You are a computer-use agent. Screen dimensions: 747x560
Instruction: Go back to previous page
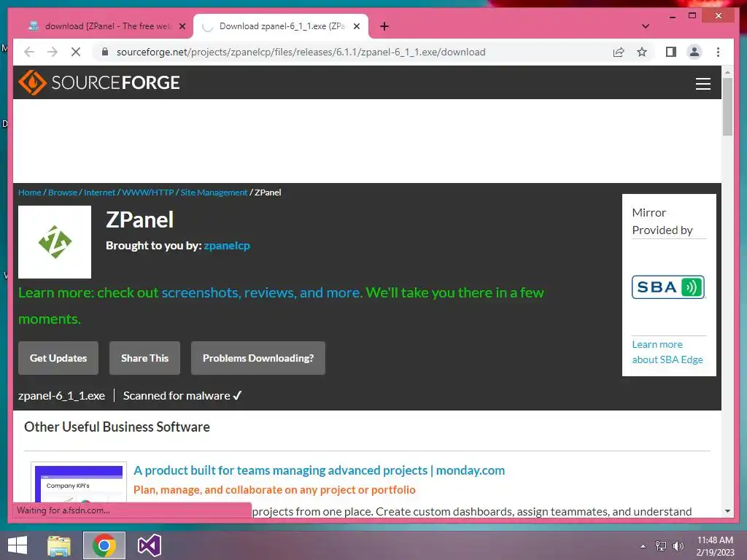tap(29, 52)
